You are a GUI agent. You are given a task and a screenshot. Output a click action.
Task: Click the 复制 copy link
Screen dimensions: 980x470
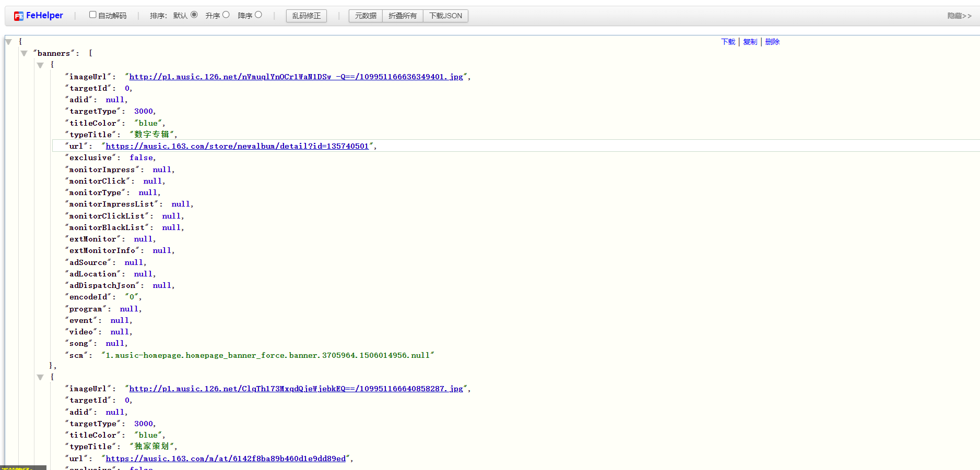pos(750,42)
